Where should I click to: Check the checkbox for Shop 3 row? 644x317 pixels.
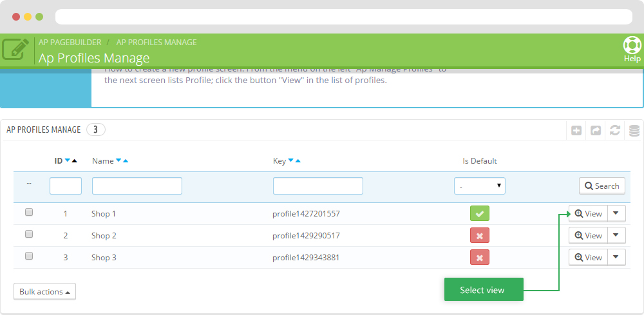point(29,256)
